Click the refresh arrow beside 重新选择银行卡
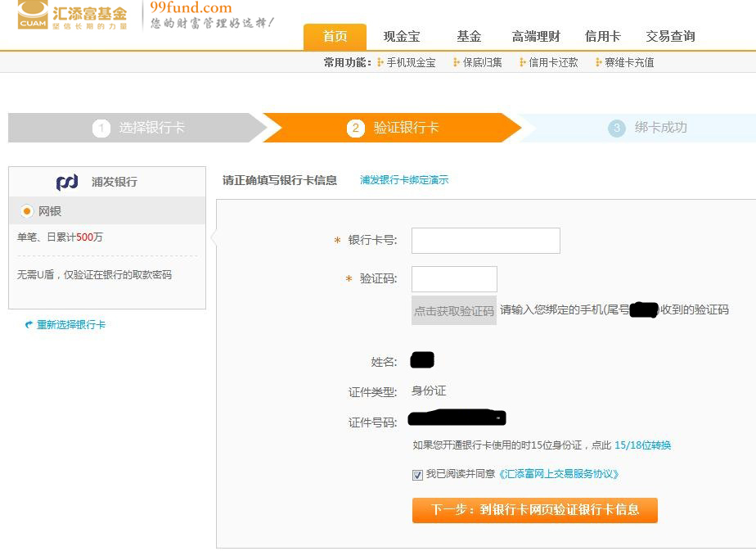756x551 pixels. pos(29,325)
